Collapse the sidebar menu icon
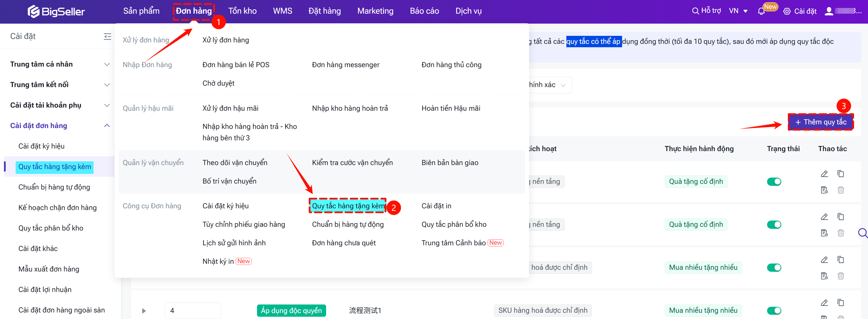Viewport: 868px width, 319px height. pos(107,36)
